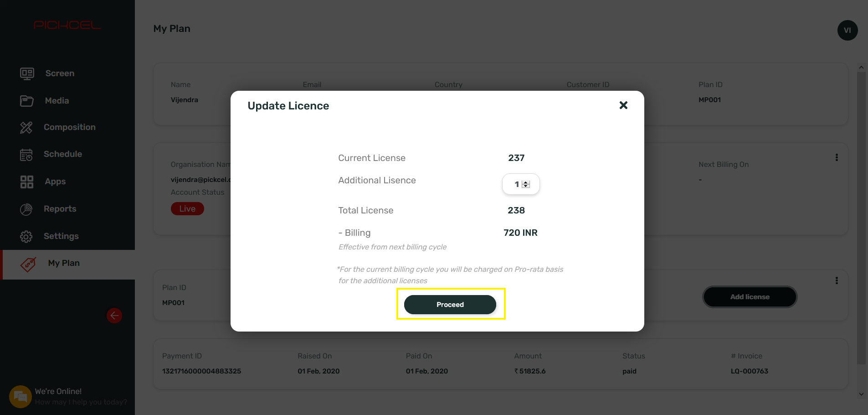Click the Next Billing On label

click(x=724, y=164)
